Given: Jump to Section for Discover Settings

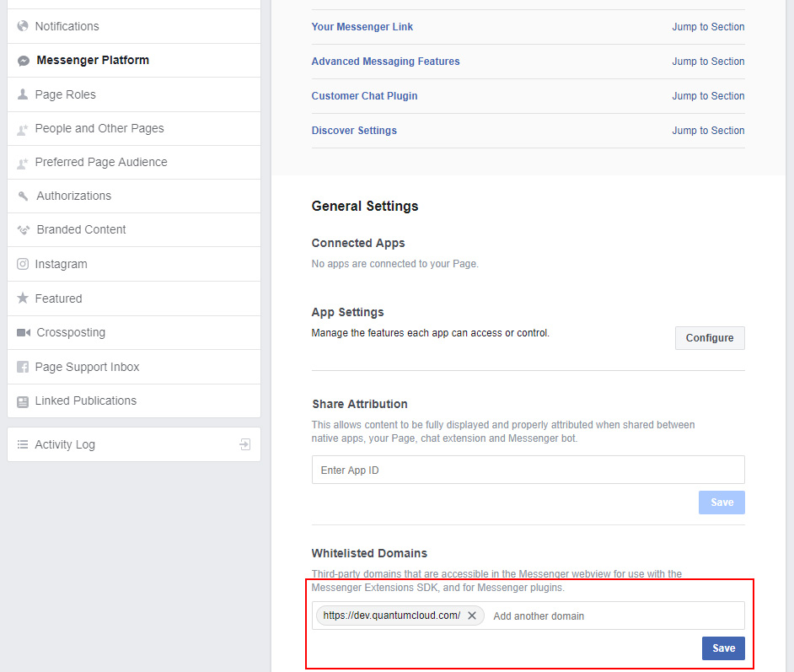Looking at the screenshot, I should (x=708, y=131).
